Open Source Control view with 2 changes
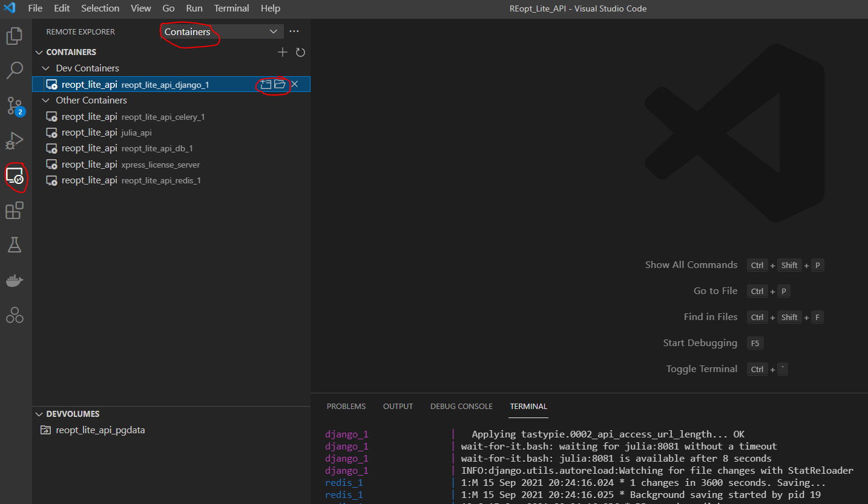The height and width of the screenshot is (504, 868). pyautogui.click(x=15, y=106)
